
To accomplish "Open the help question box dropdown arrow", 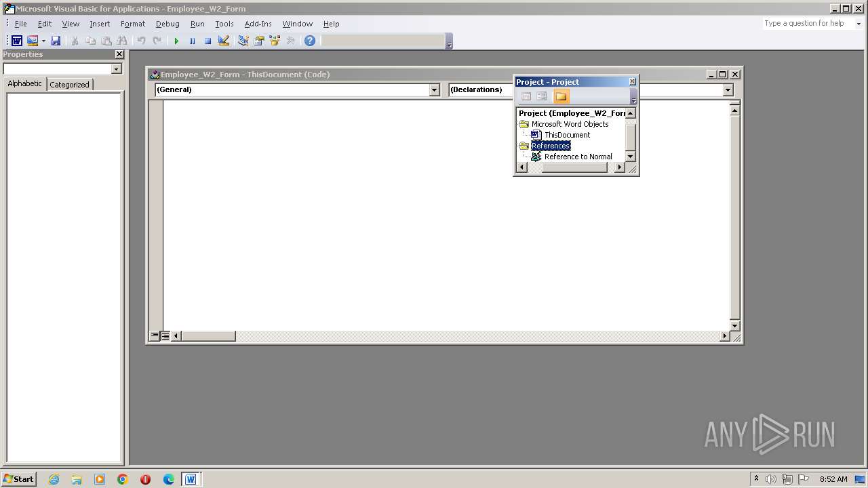I will pyautogui.click(x=858, y=24).
